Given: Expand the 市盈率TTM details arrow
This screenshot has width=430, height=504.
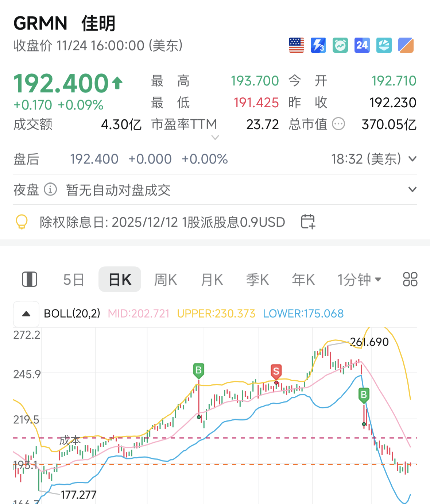Looking at the screenshot, I should tap(215, 138).
